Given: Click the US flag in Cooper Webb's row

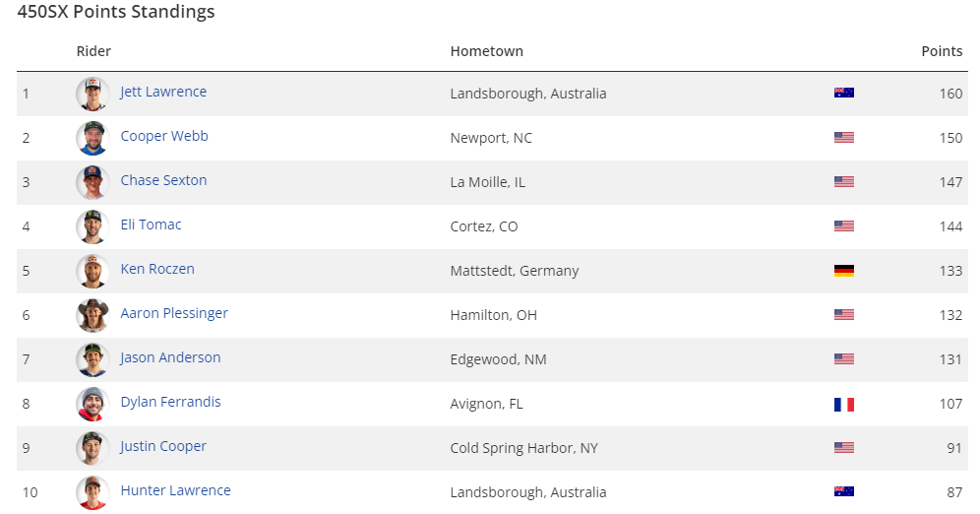Looking at the screenshot, I should (843, 138).
